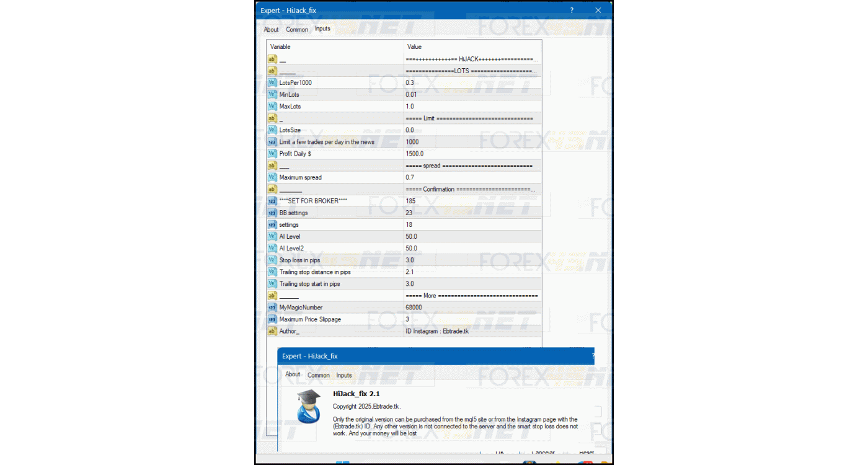The height and width of the screenshot is (465, 868).
Task: Click the Author_ string type icon
Action: (x=272, y=331)
